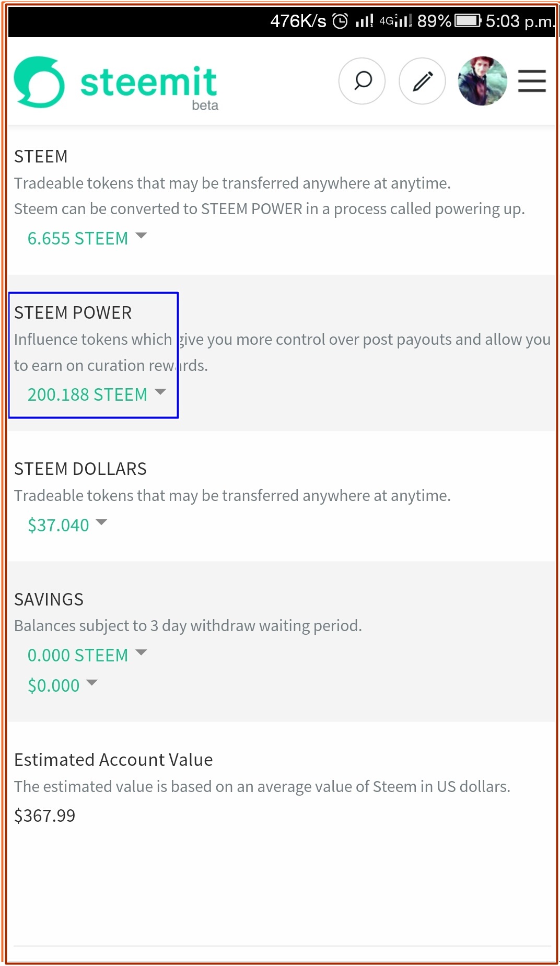Tap the 4G signal strength icon
This screenshot has height=966, width=560.
(396, 21)
